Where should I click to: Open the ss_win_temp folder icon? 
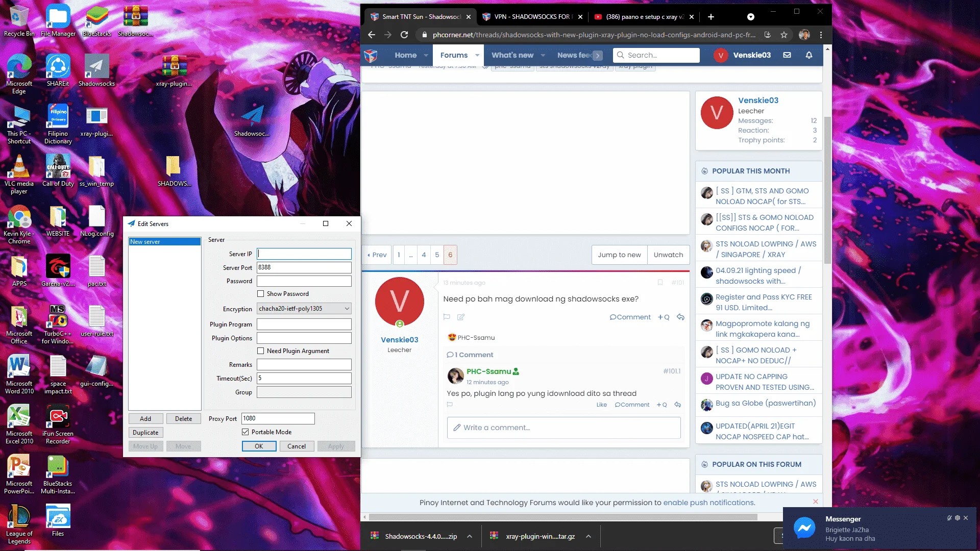tap(96, 170)
